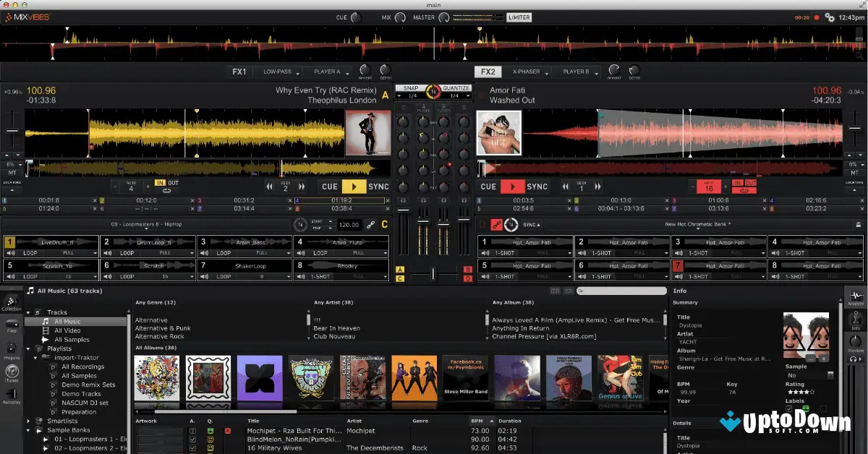
Task: Open the iTunes library panel
Action: coord(11,369)
